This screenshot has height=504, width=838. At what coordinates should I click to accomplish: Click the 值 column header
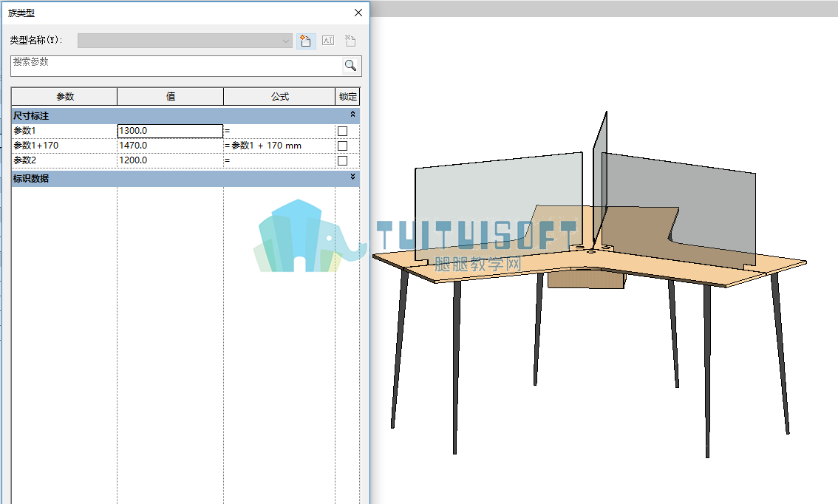coord(171,96)
